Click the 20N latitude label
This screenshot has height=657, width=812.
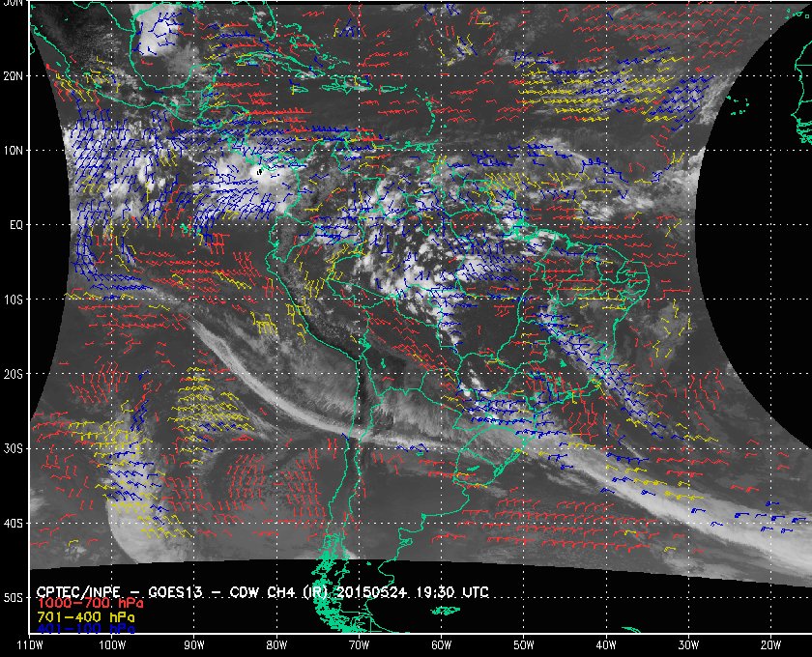point(13,76)
